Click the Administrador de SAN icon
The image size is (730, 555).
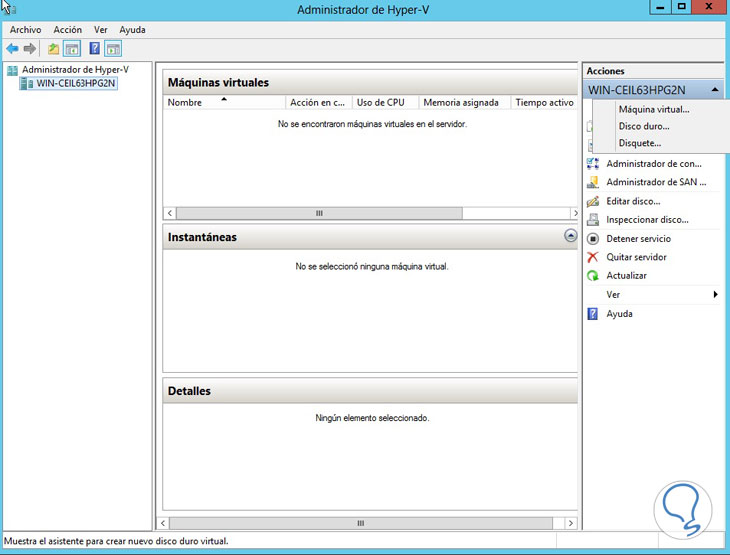(593, 182)
